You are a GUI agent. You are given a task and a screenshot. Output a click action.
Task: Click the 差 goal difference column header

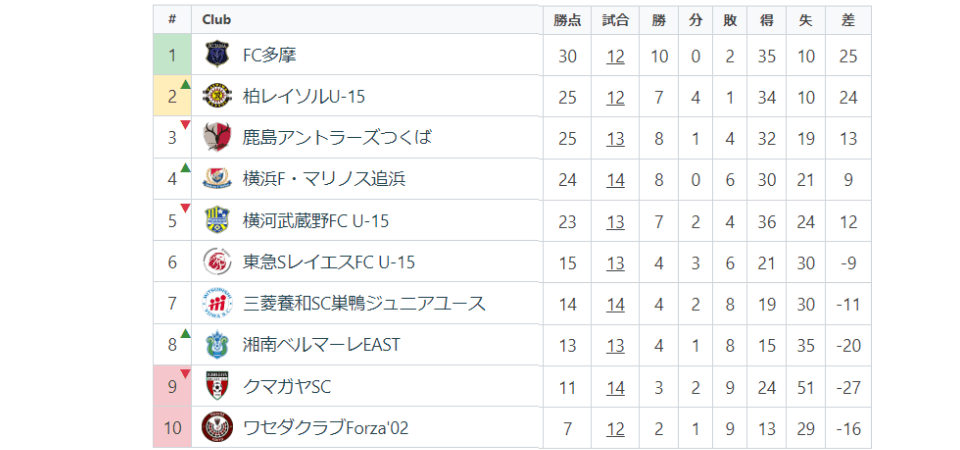tap(849, 19)
